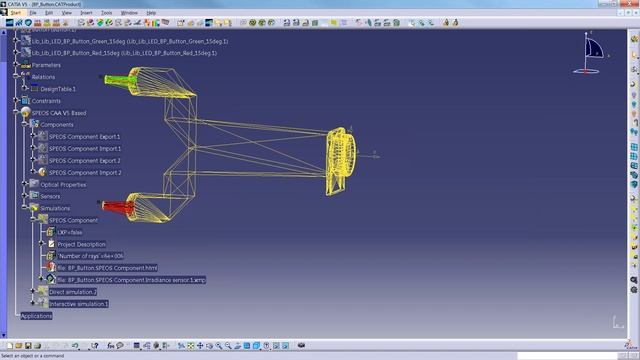Select Lib_Lib_LED_BP_Button_Green_15deg tree item
The height and width of the screenshot is (360, 640).
click(x=130, y=41)
